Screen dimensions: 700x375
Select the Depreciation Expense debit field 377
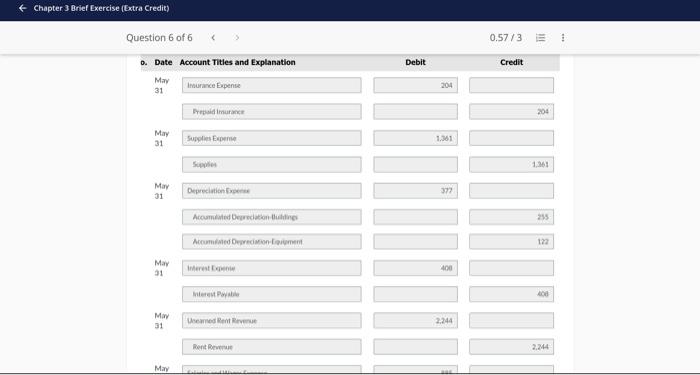[415, 191]
